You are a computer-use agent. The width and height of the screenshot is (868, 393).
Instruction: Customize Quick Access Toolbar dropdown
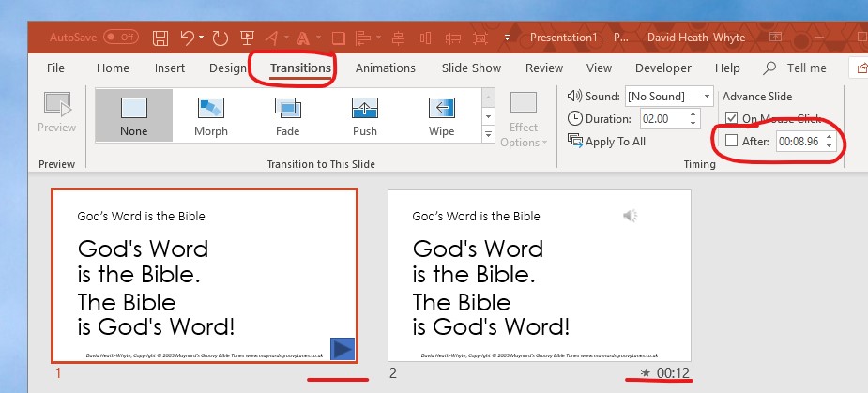click(x=508, y=38)
